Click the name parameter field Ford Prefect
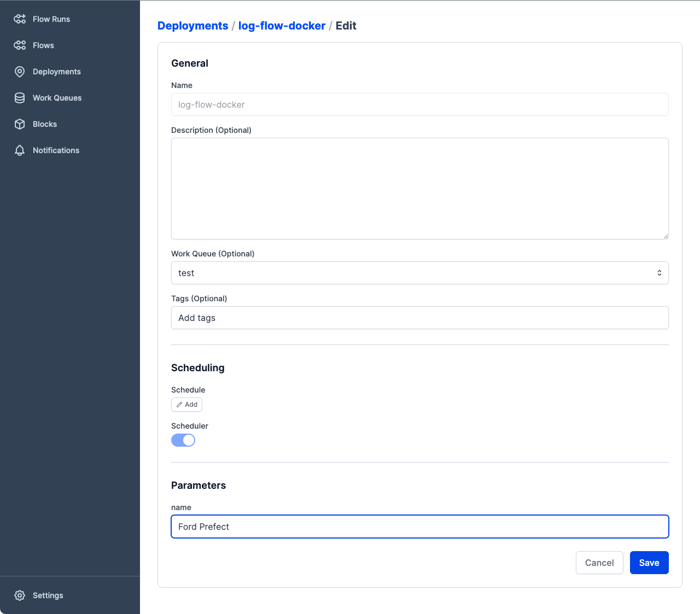 (x=420, y=527)
